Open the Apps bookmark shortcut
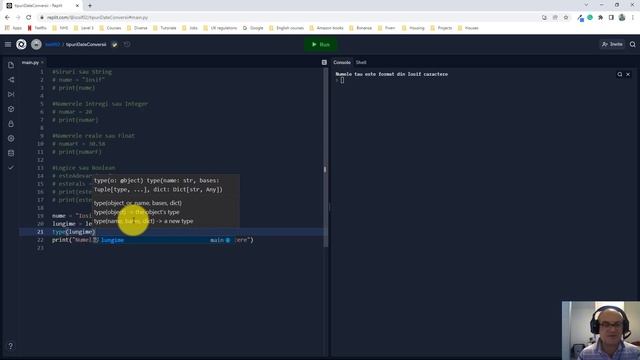The image size is (640, 360). [13, 28]
